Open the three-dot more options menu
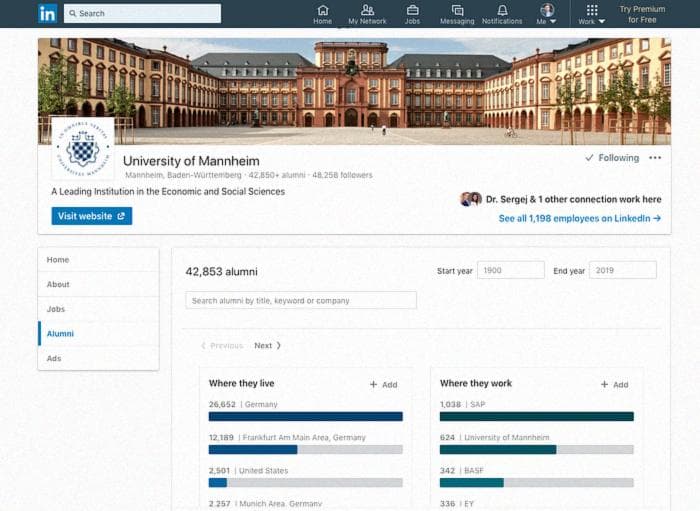700x511 pixels. 655,158
